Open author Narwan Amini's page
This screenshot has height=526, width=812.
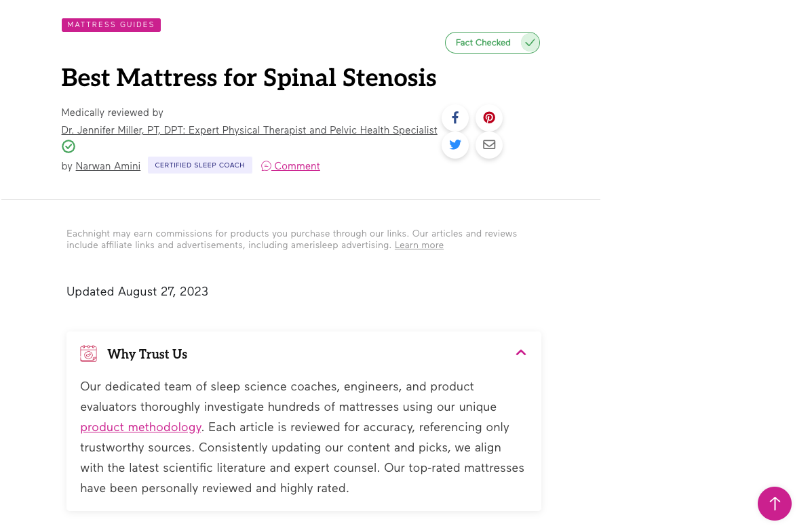click(108, 166)
